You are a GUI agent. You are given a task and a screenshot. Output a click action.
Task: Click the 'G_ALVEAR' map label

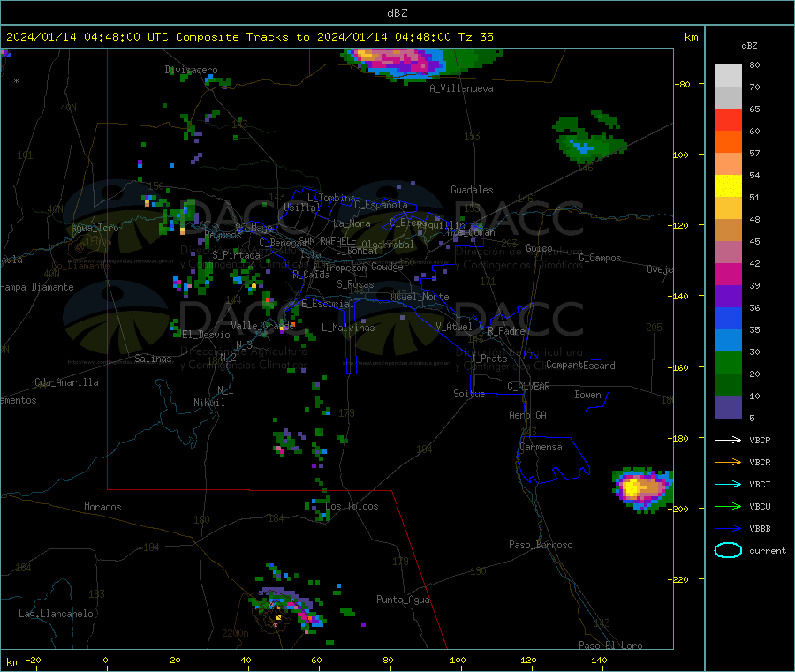click(528, 387)
